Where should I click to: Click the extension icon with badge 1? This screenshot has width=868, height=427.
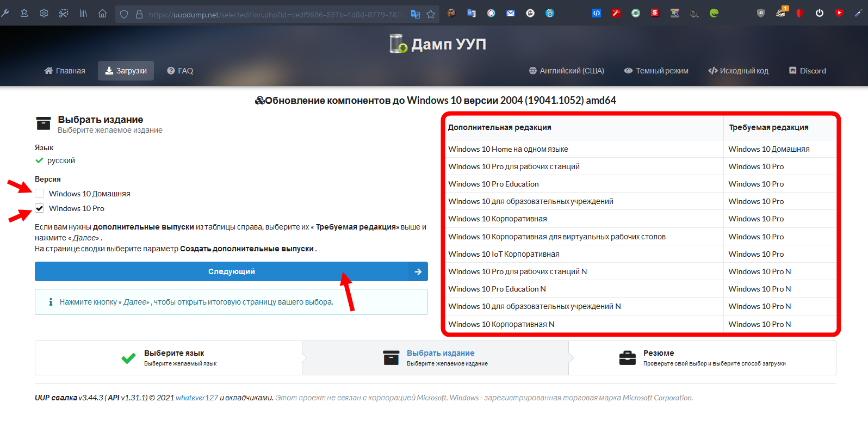[781, 13]
